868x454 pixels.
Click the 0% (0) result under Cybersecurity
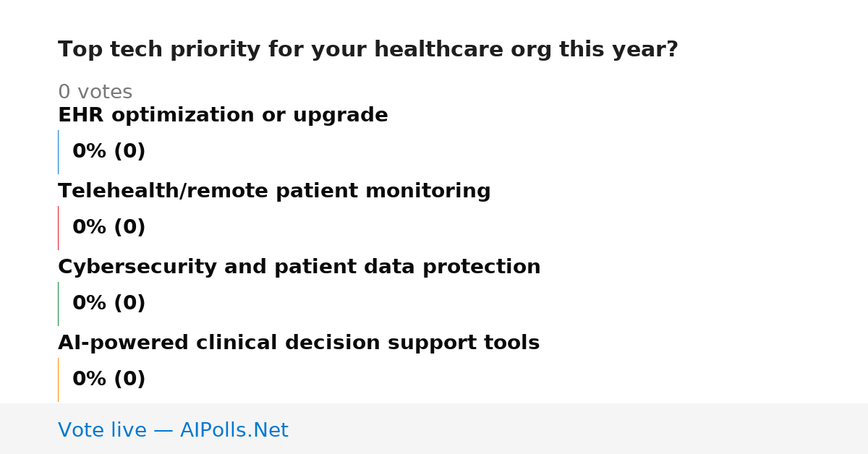pos(109,304)
